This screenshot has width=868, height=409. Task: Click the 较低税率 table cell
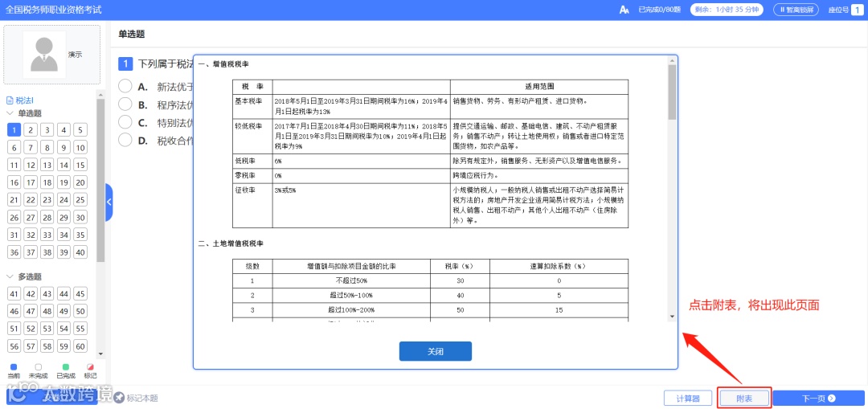coord(252,136)
